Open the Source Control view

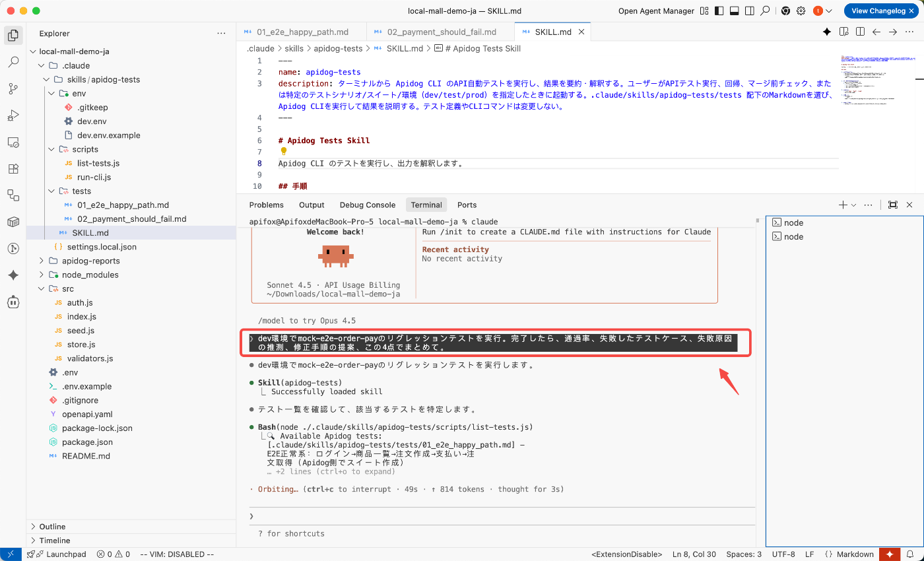pos(13,89)
